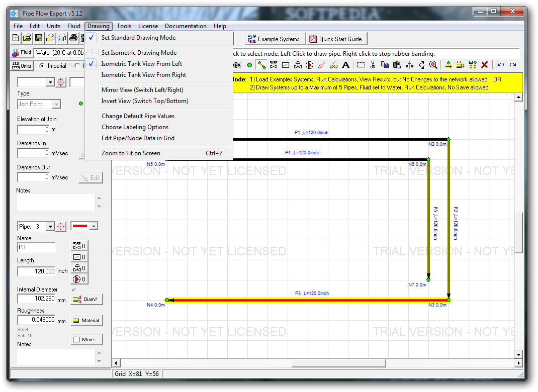
Task: Open fittings count button on pipe panel
Action: coord(79,246)
